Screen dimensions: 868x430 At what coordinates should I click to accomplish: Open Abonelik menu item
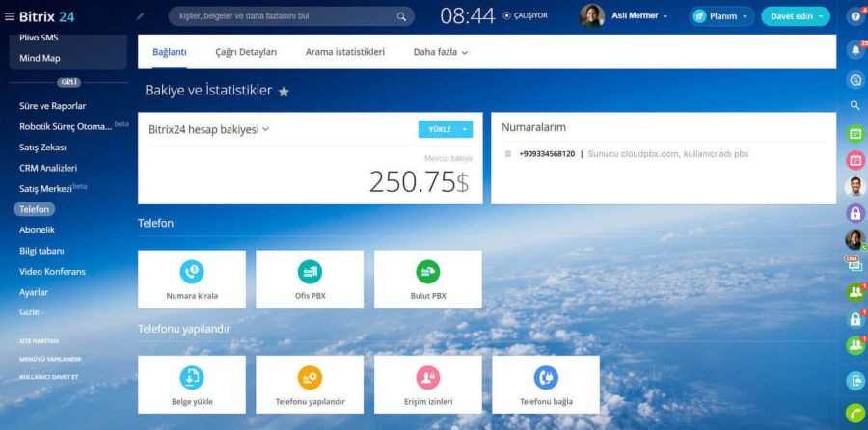pyautogui.click(x=37, y=229)
